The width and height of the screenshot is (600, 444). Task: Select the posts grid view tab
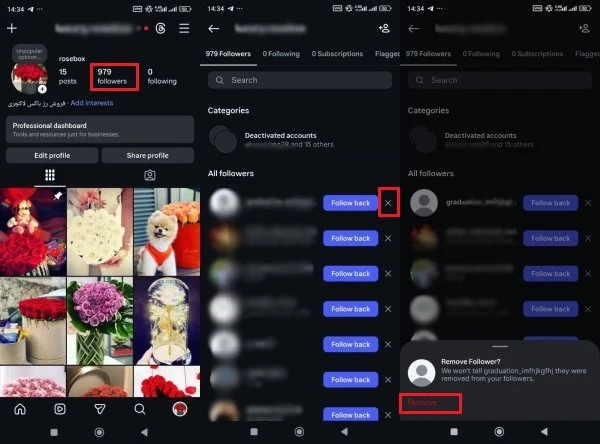[50, 175]
